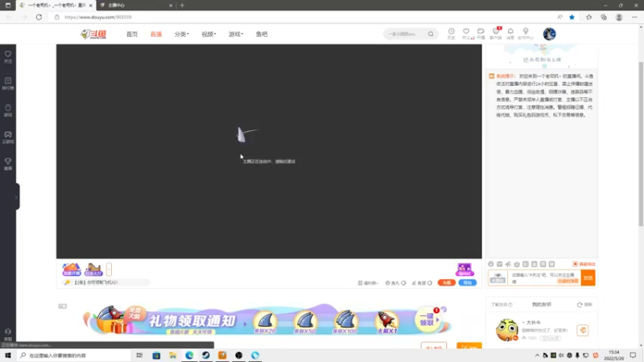This screenshot has height=362, width=644.
Task: Click the fan badge selector left of chat input
Action: click(x=497, y=278)
